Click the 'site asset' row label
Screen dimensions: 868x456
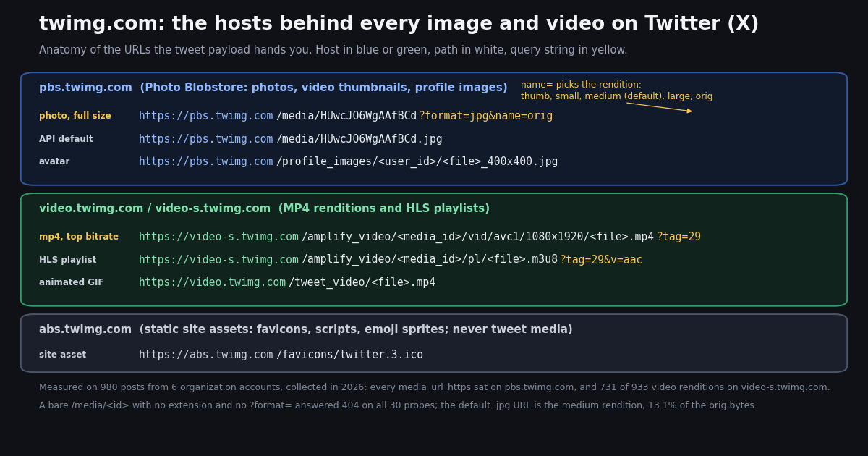pos(62,355)
